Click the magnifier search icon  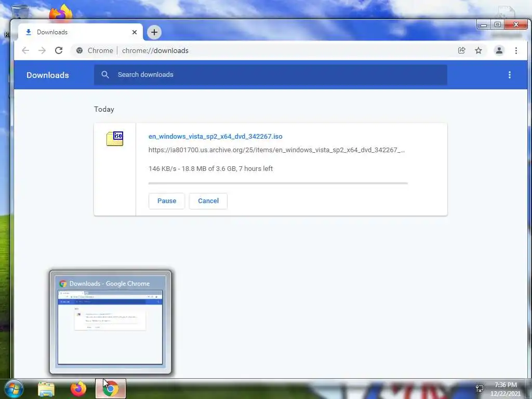tap(105, 75)
